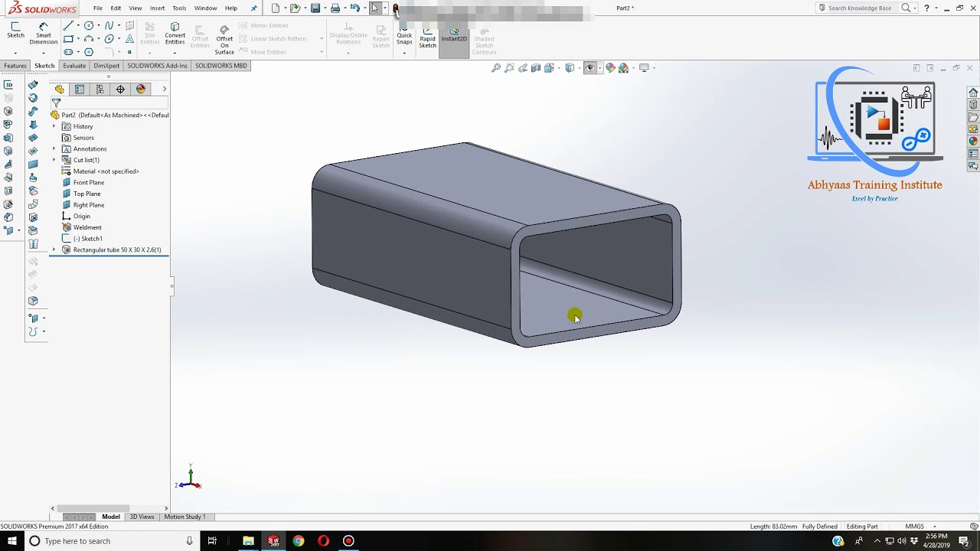Screen dimensions: 980x551
Task: Expand the manager panel tabs arrow
Action: [164, 90]
